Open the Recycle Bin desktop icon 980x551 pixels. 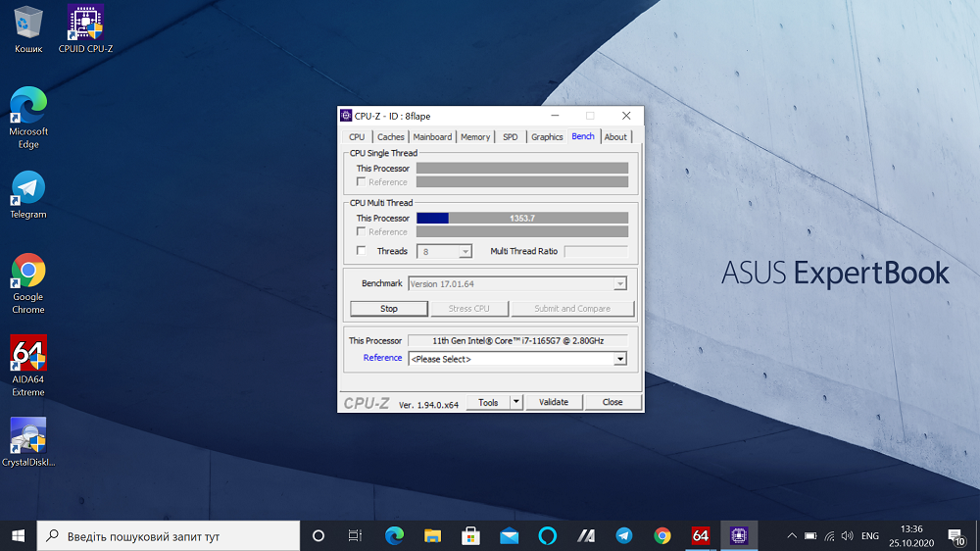(x=28, y=29)
